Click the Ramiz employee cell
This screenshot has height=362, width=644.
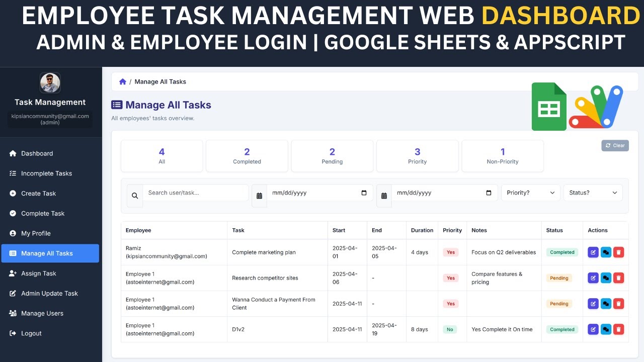(x=174, y=252)
